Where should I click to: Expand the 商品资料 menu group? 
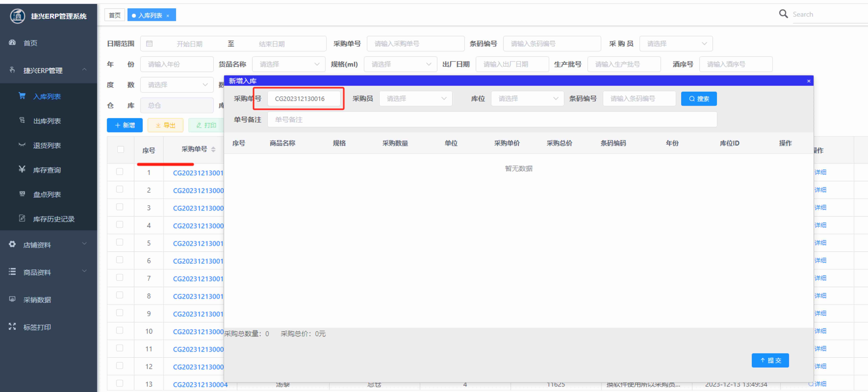[49, 272]
